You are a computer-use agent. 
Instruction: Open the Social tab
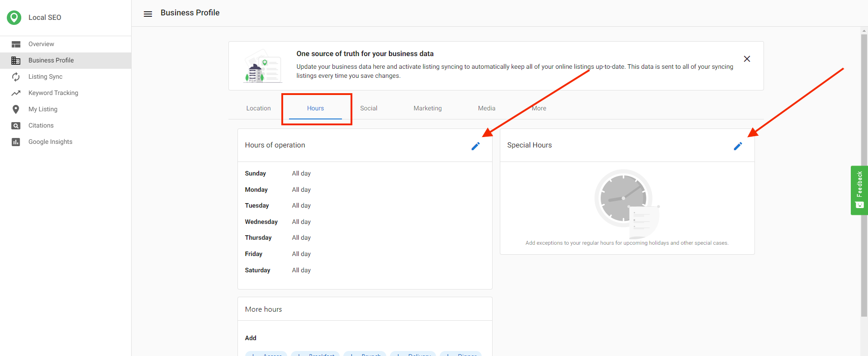tap(368, 109)
